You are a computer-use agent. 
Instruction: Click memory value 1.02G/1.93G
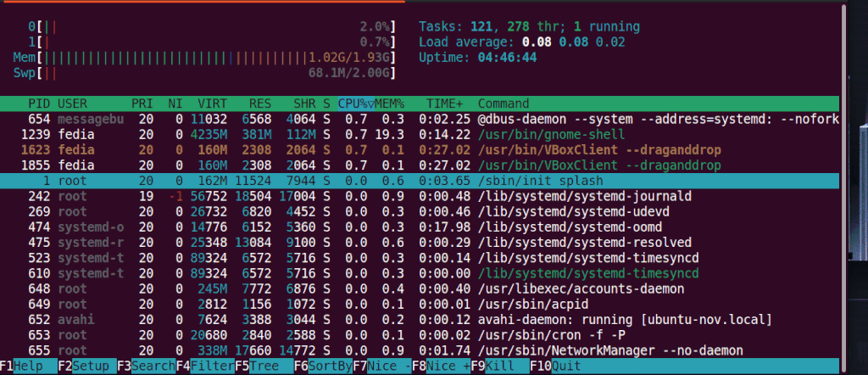[349, 58]
